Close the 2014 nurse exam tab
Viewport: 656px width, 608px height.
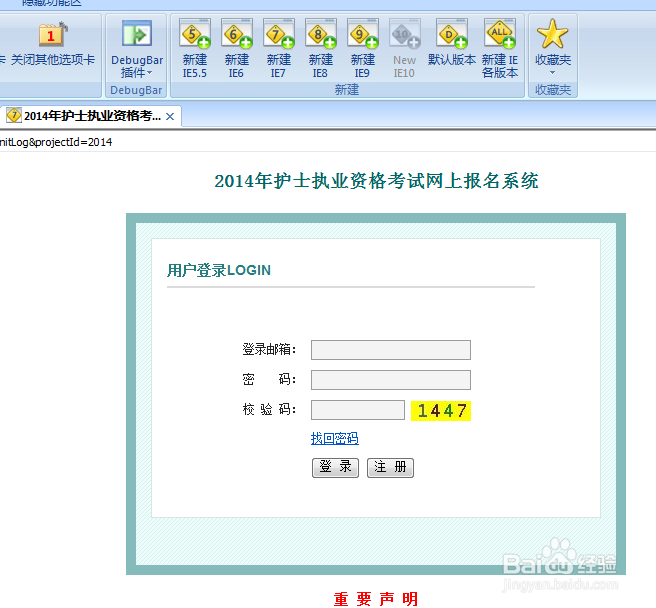click(170, 116)
